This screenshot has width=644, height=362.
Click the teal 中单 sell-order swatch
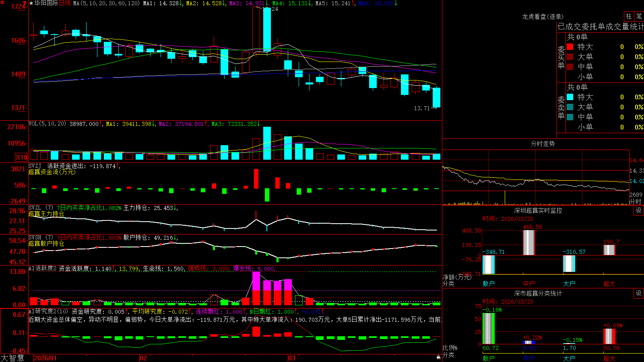tap(570, 117)
